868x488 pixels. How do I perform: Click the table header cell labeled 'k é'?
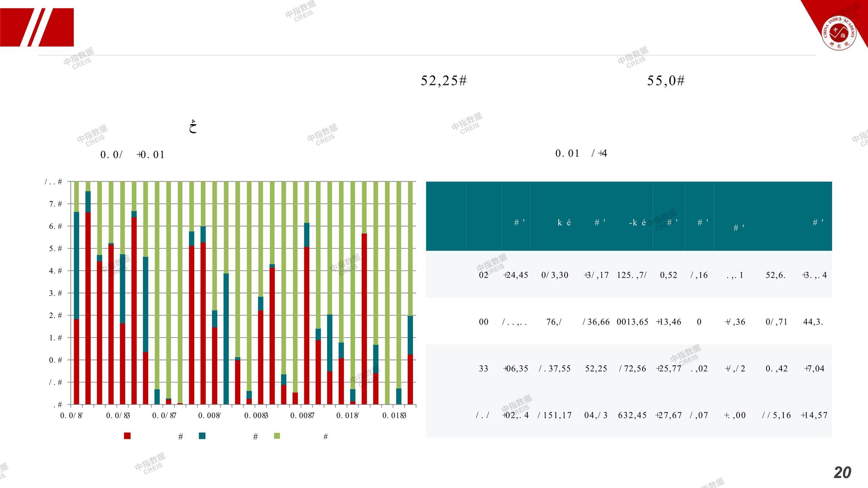point(564,223)
